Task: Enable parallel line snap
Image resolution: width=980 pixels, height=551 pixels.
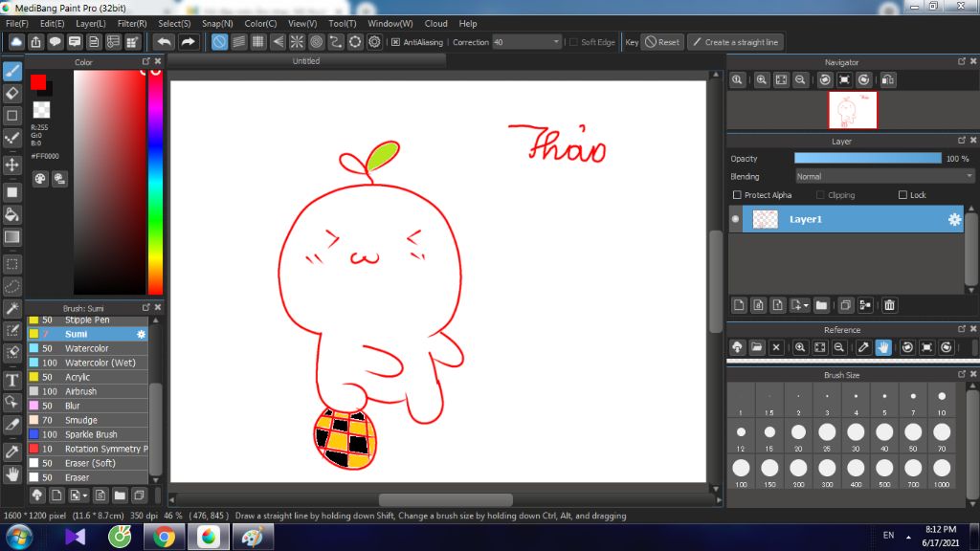Action: pyautogui.click(x=238, y=42)
